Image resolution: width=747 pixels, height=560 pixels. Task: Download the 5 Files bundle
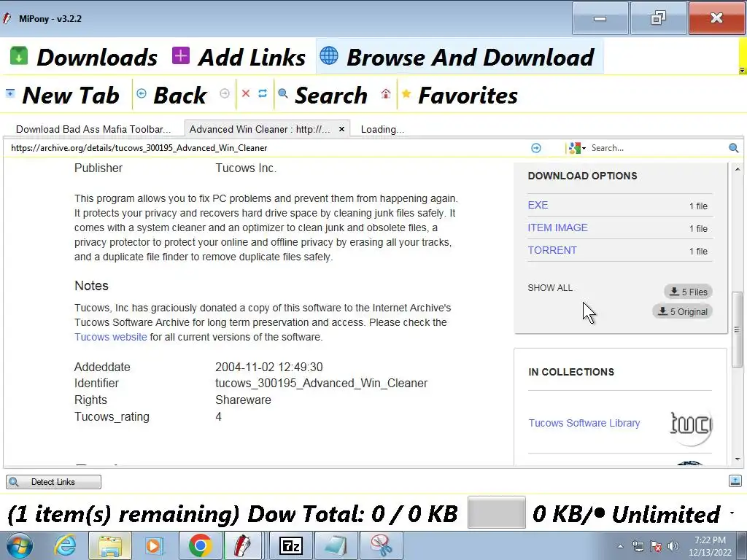click(689, 292)
